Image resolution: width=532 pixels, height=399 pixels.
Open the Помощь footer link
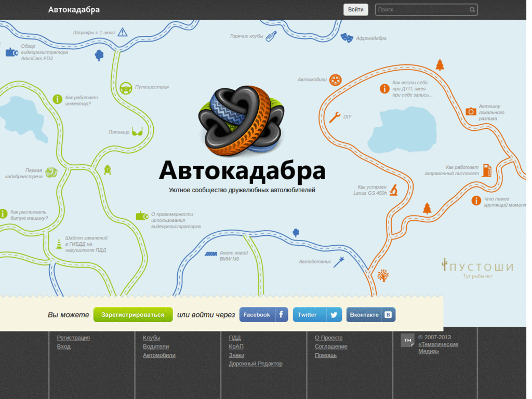pyautogui.click(x=326, y=355)
